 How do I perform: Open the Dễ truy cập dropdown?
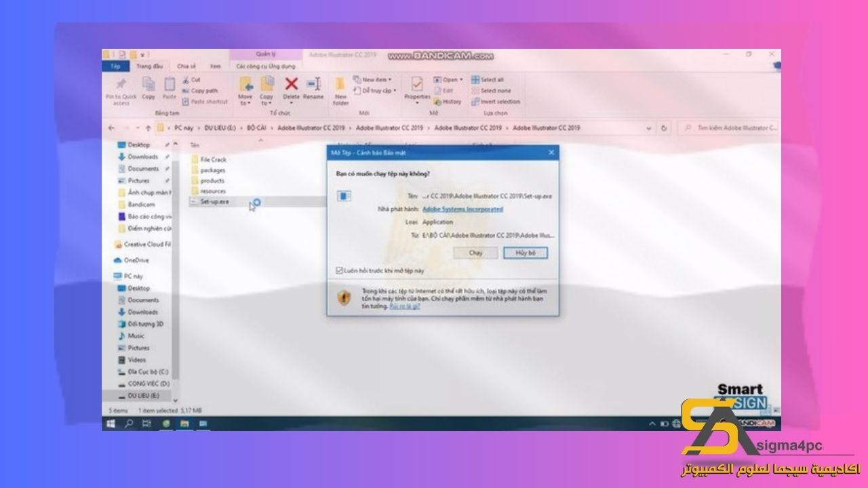pyautogui.click(x=374, y=90)
